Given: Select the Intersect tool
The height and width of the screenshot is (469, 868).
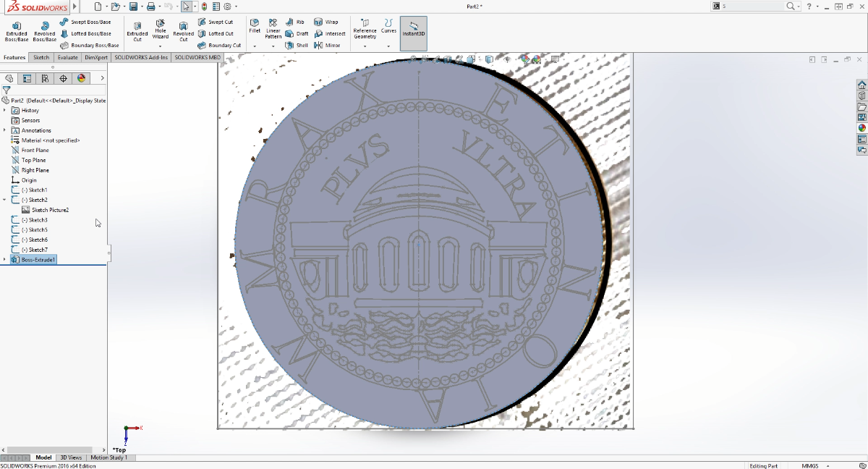Looking at the screenshot, I should click(330, 33).
